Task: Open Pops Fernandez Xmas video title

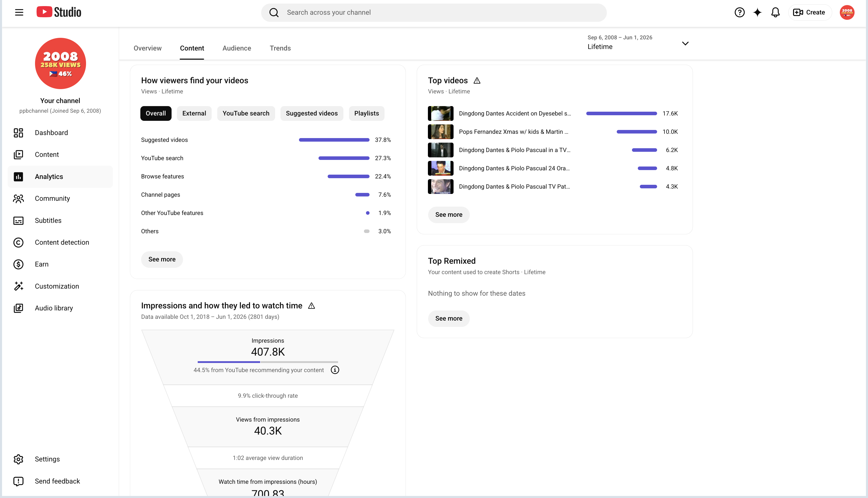Action: click(513, 132)
